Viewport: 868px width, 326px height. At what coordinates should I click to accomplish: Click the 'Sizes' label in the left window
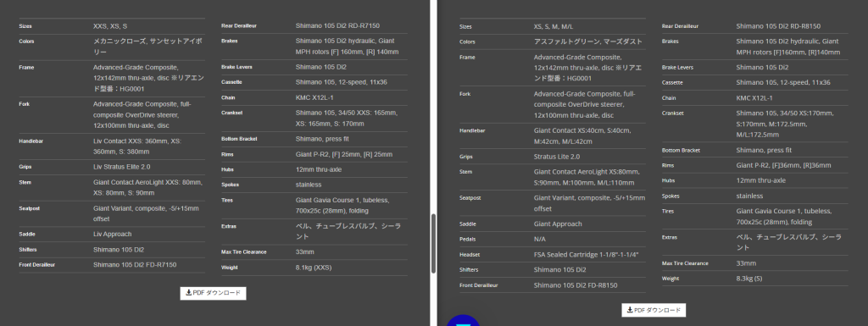25,26
